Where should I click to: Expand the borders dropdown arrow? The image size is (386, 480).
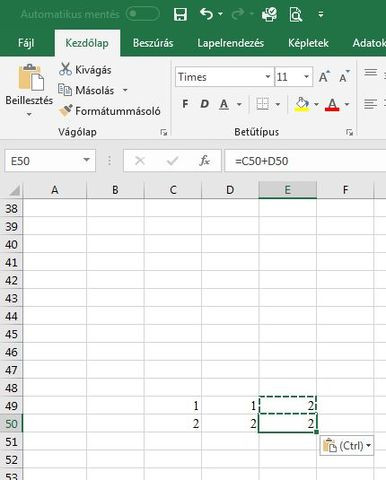click(x=278, y=104)
